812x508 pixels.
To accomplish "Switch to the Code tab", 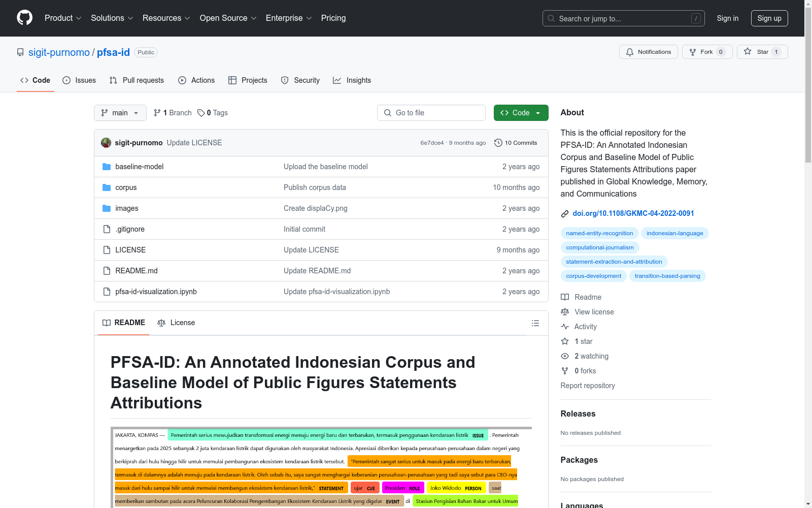I will point(35,80).
